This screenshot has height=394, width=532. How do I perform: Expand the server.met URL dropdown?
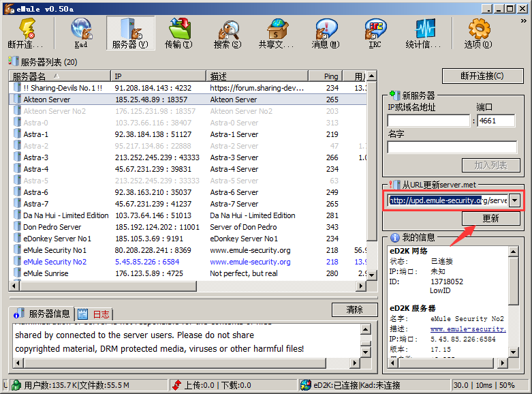514,200
